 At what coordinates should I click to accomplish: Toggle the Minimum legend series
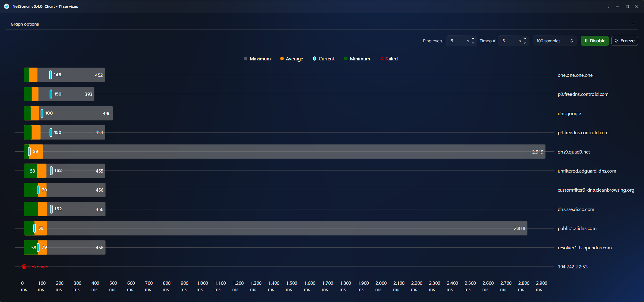coord(357,59)
